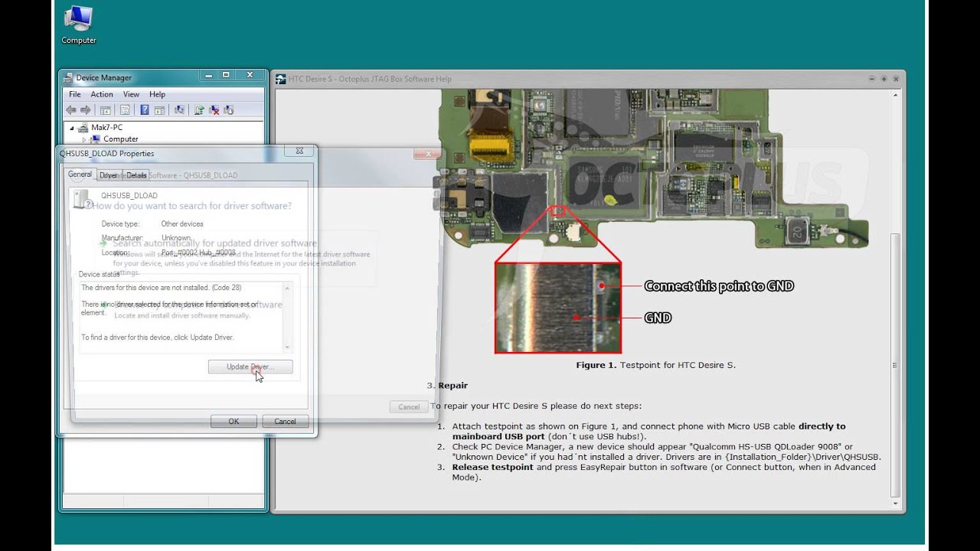Click the Forward arrow in Device Manager toolbar
This screenshot has width=980, height=551.
click(85, 110)
